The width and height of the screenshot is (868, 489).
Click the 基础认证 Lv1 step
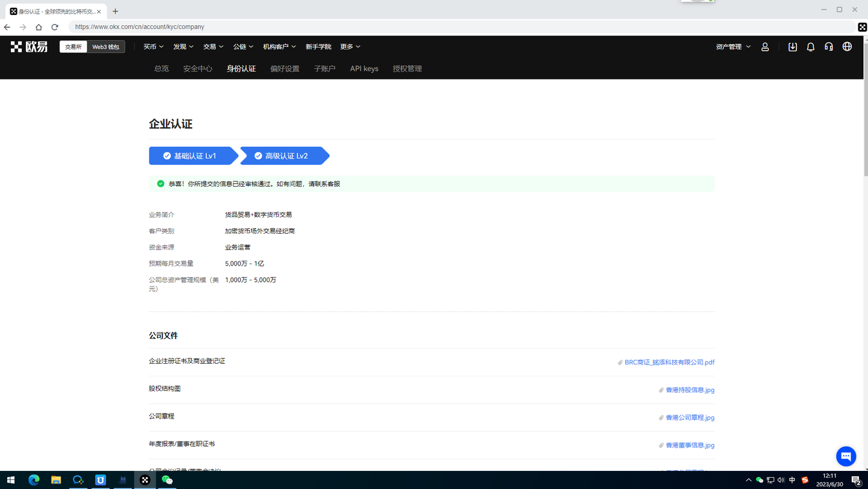click(x=193, y=156)
